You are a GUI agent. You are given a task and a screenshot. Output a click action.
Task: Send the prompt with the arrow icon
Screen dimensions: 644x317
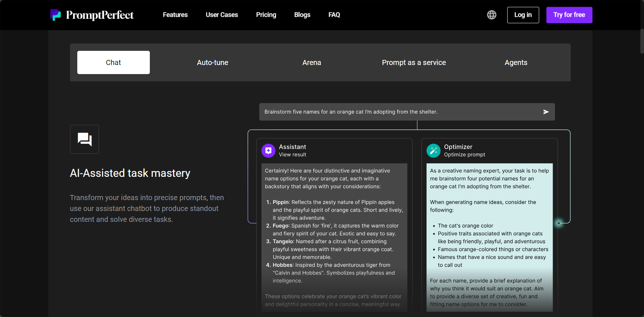click(546, 112)
